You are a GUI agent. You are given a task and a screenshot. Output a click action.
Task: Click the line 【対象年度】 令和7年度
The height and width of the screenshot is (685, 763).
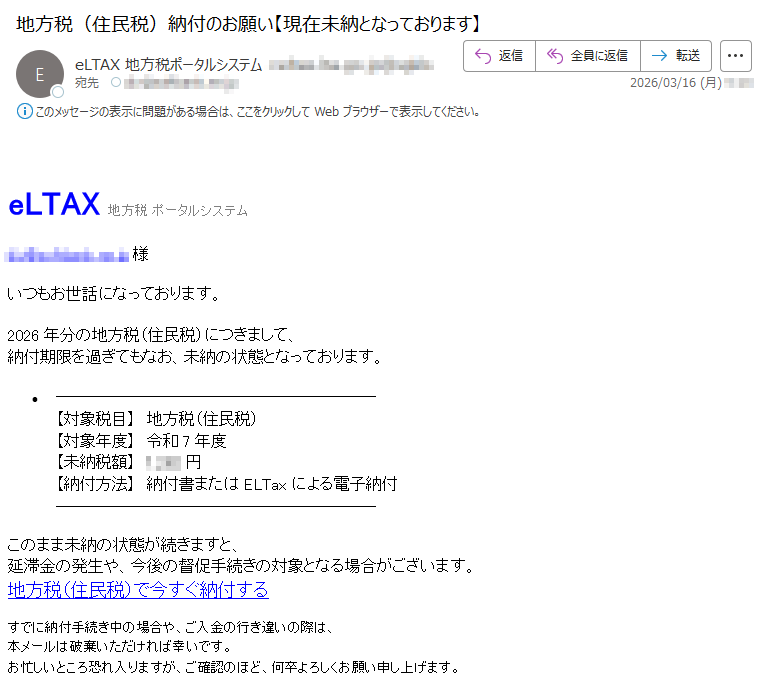[x=141, y=441]
